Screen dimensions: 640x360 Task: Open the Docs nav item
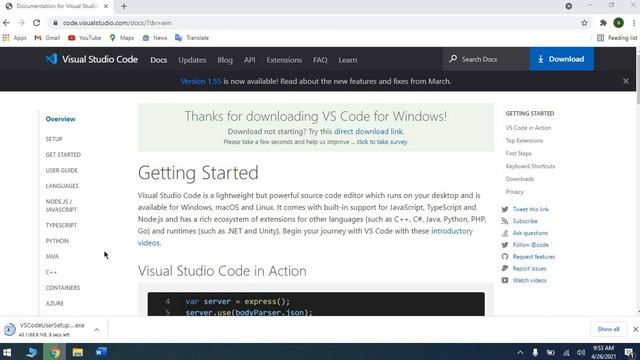tap(158, 60)
